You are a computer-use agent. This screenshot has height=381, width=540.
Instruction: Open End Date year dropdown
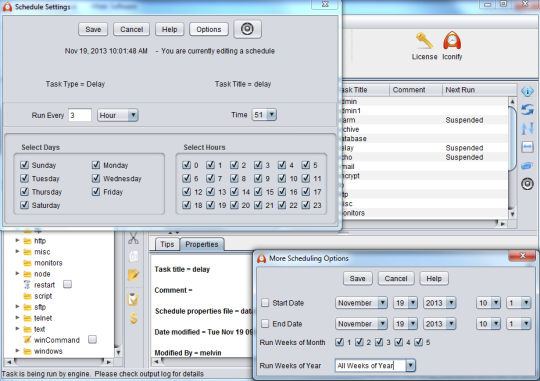point(440,324)
